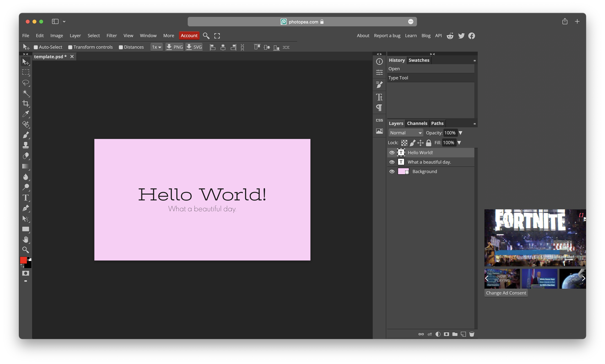Image resolution: width=605 pixels, height=364 pixels.
Task: Open the Character panel via Tt icon
Action: pos(379,97)
